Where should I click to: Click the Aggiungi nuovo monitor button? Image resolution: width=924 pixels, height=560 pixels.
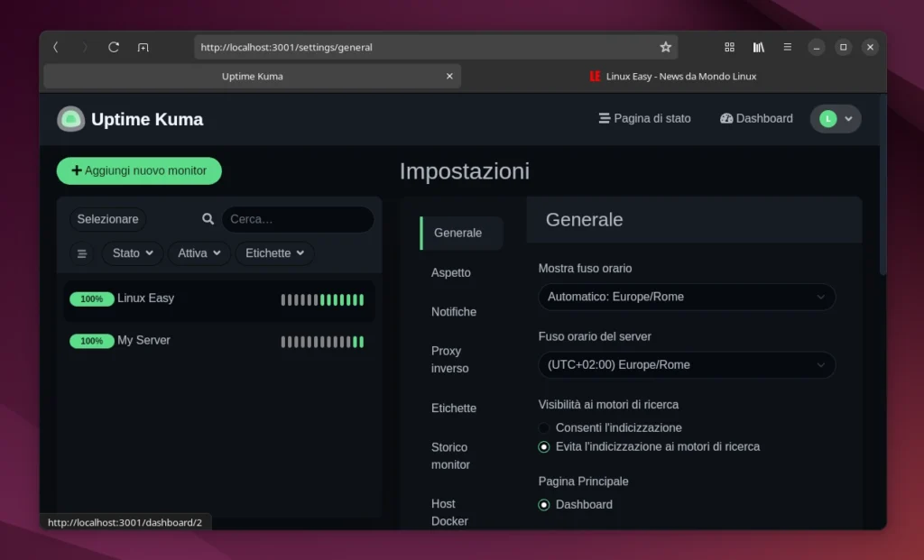[x=139, y=170]
